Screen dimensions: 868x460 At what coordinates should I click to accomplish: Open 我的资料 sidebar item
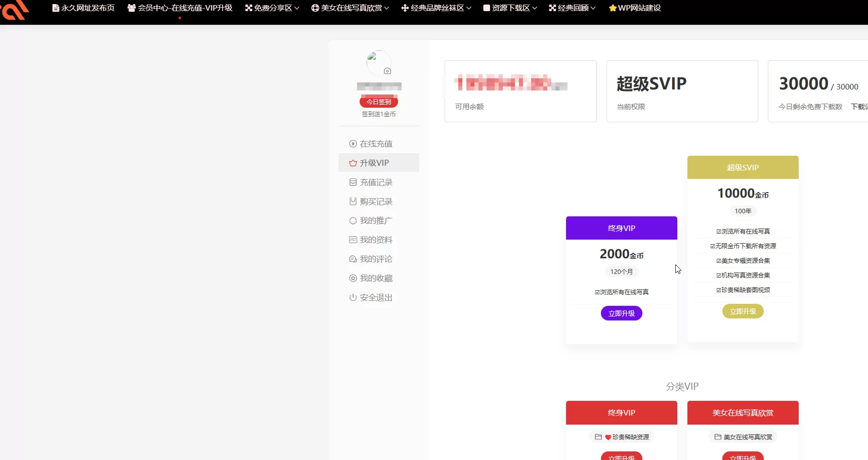coord(379,240)
